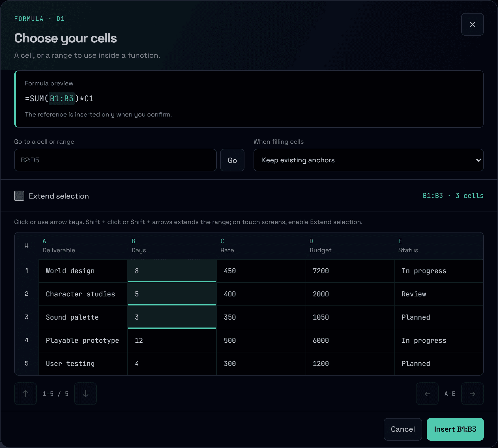Select the Rate cell 300
Image resolution: width=498 pixels, height=448 pixels.
[x=261, y=364]
